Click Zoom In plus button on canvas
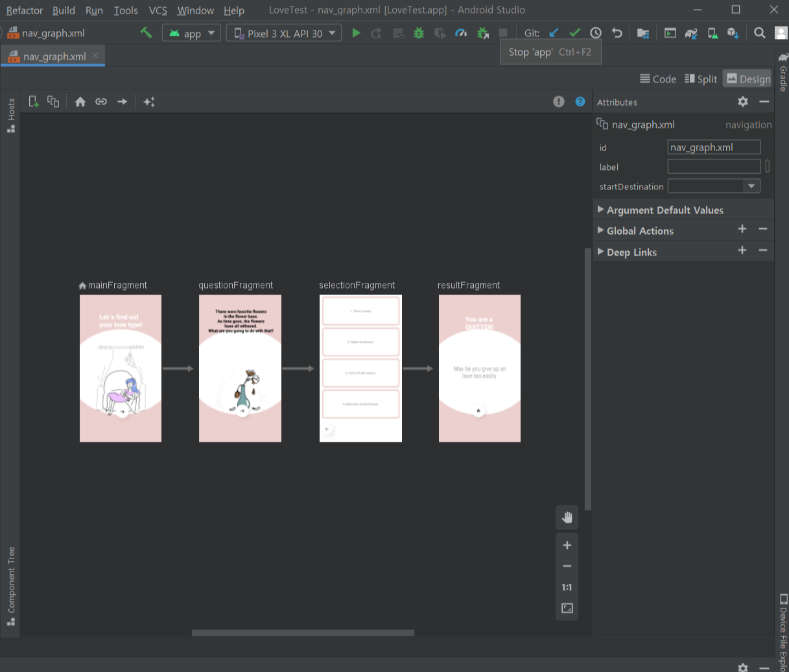The image size is (789, 672). pyautogui.click(x=567, y=545)
